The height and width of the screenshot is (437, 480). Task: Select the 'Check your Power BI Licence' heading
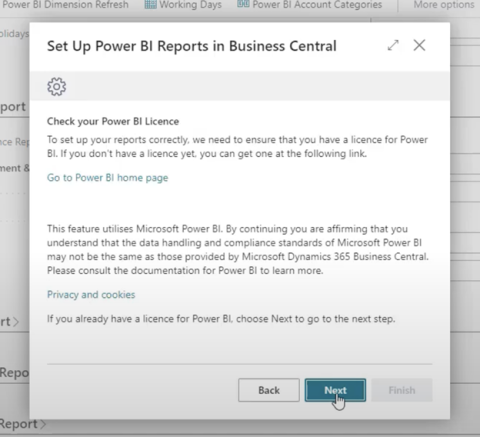coord(113,121)
